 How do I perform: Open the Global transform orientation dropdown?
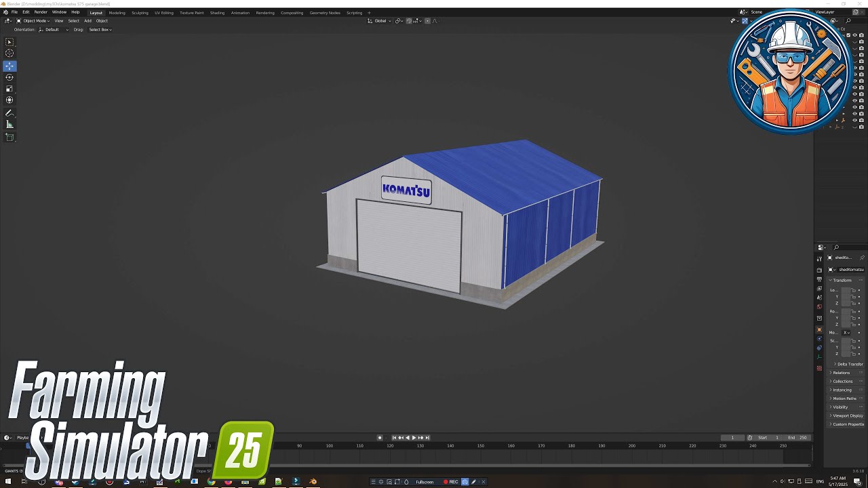click(380, 21)
